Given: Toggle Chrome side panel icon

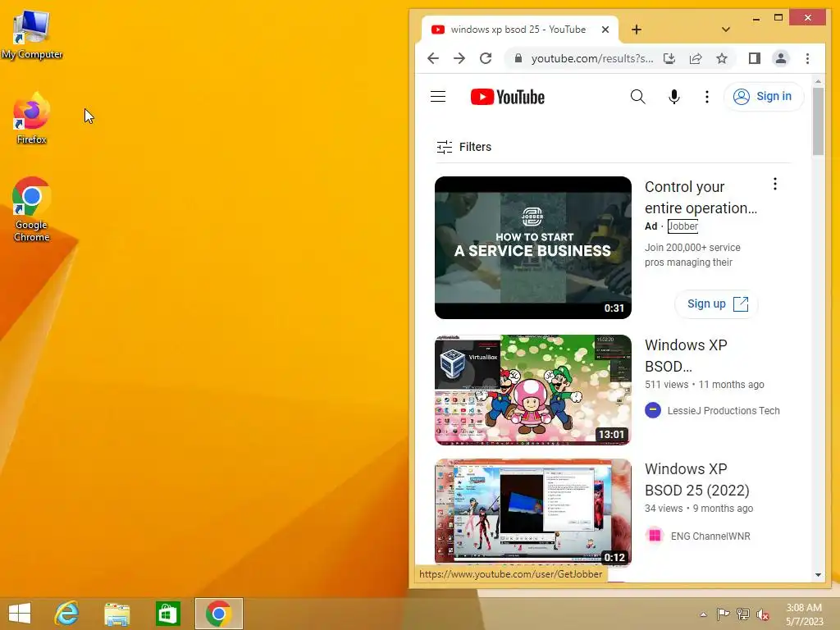Looking at the screenshot, I should coord(755,58).
